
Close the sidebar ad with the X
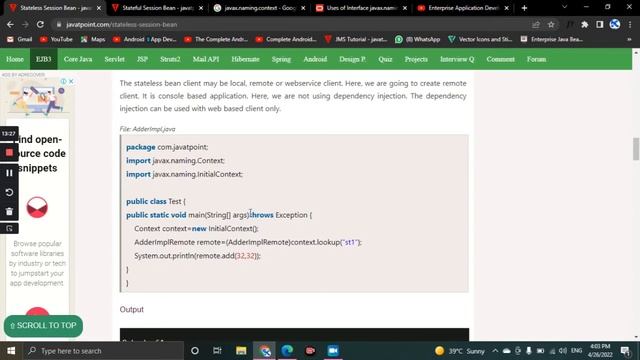tap(71, 81)
